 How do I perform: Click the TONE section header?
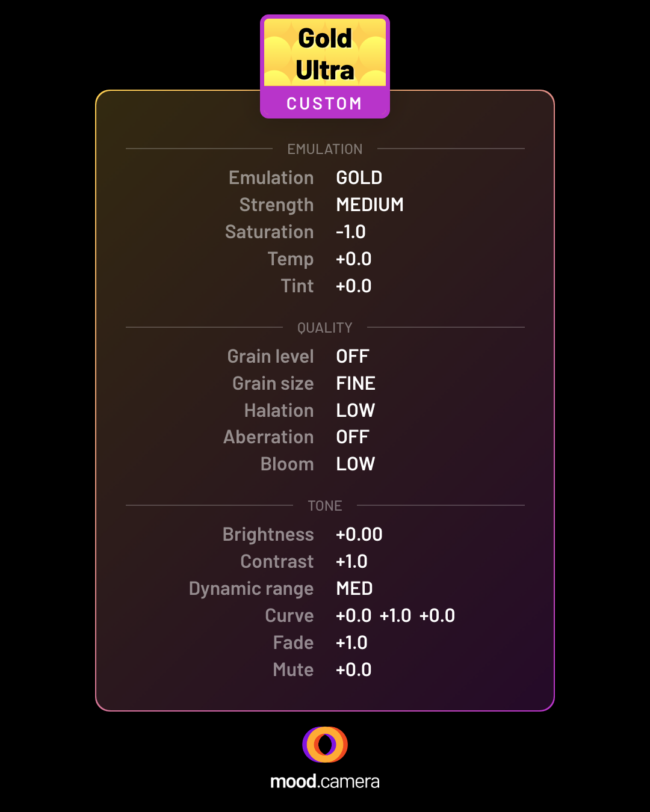pos(325,506)
